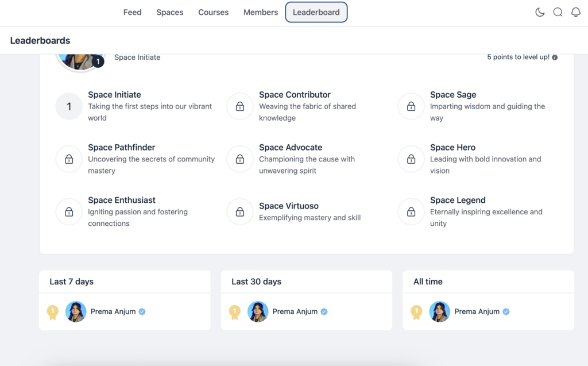Screen dimensions: 588x366
Task: Click the gold medal icon under Last 7 days
Action: [53, 312]
